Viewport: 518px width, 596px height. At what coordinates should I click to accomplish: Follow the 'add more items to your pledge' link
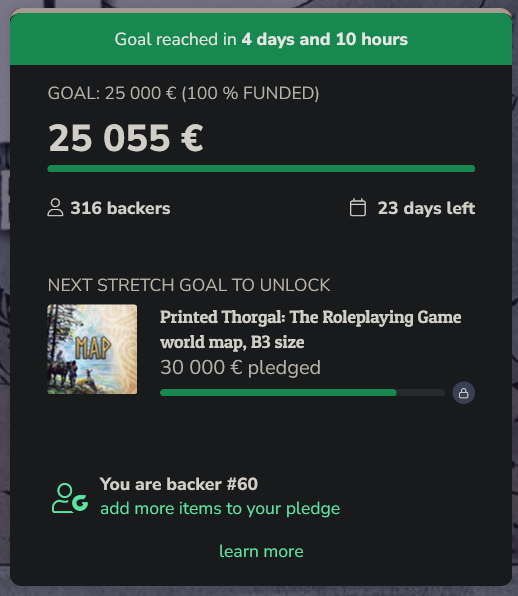(x=220, y=509)
